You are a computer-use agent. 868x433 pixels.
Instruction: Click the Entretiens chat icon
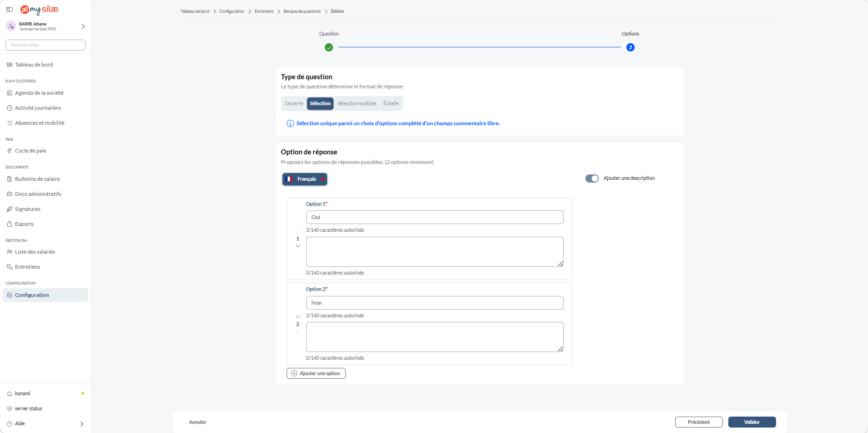coord(10,267)
